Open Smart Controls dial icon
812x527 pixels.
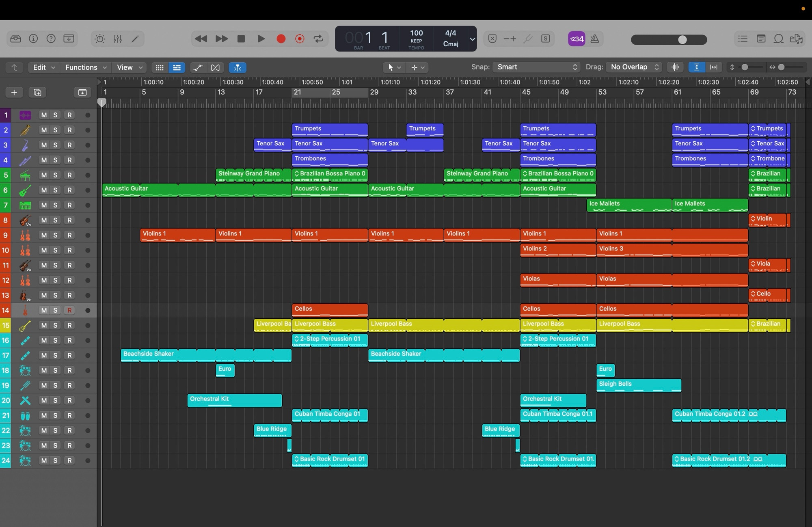[x=100, y=39]
